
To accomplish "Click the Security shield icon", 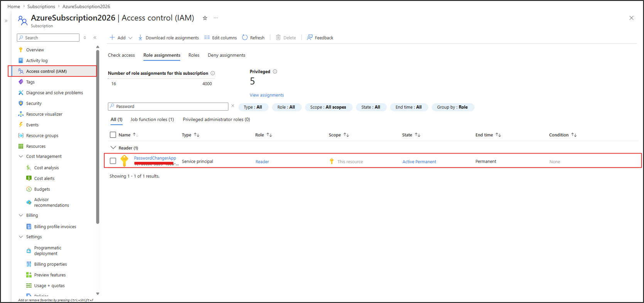I will click(21, 103).
